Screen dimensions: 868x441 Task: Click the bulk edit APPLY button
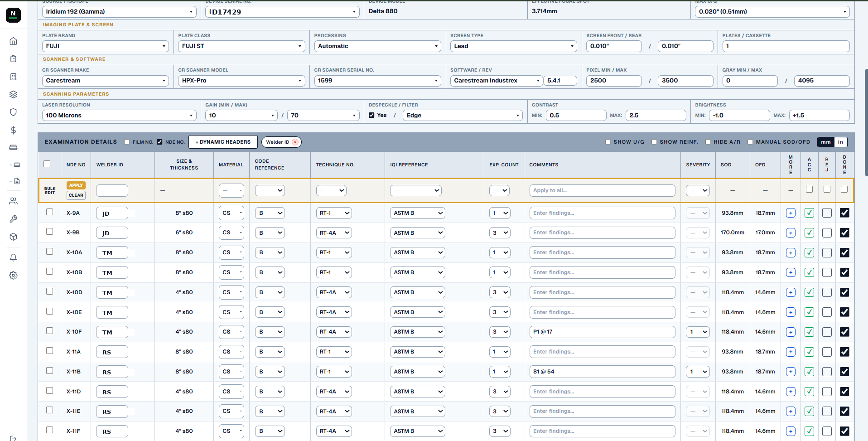(76, 185)
